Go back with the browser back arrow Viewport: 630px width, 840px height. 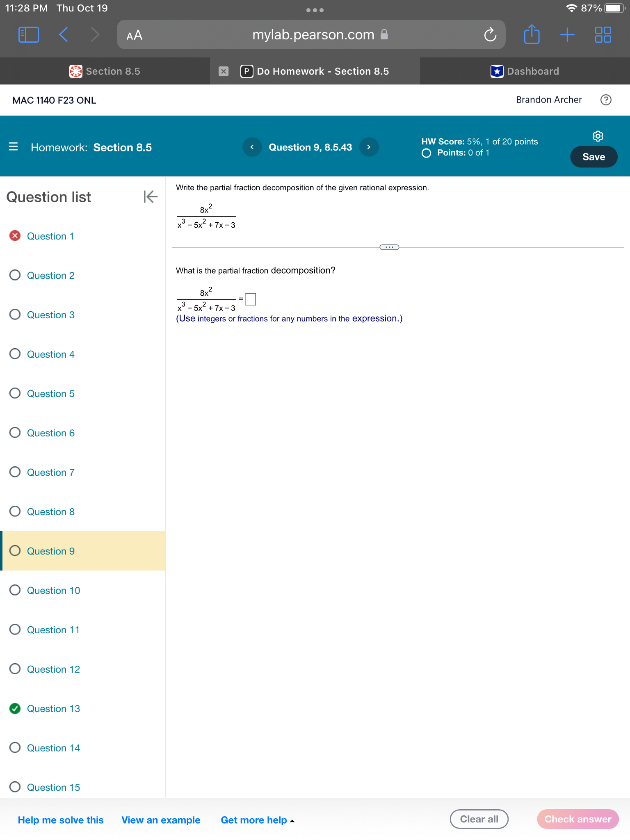click(63, 35)
